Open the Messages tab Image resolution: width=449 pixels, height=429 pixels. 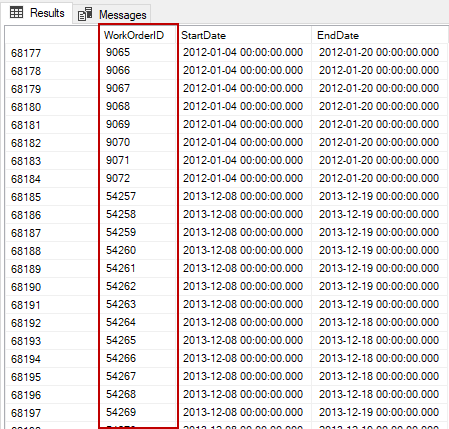click(x=112, y=15)
